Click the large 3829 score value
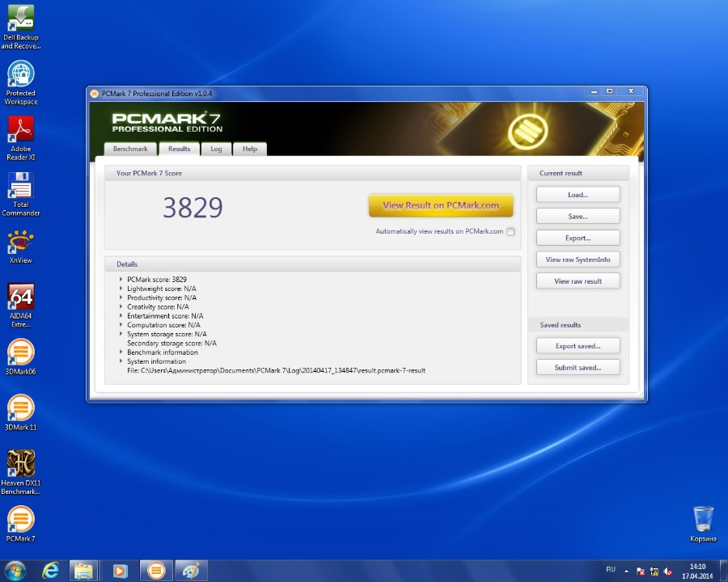This screenshot has width=728, height=582. (193, 208)
